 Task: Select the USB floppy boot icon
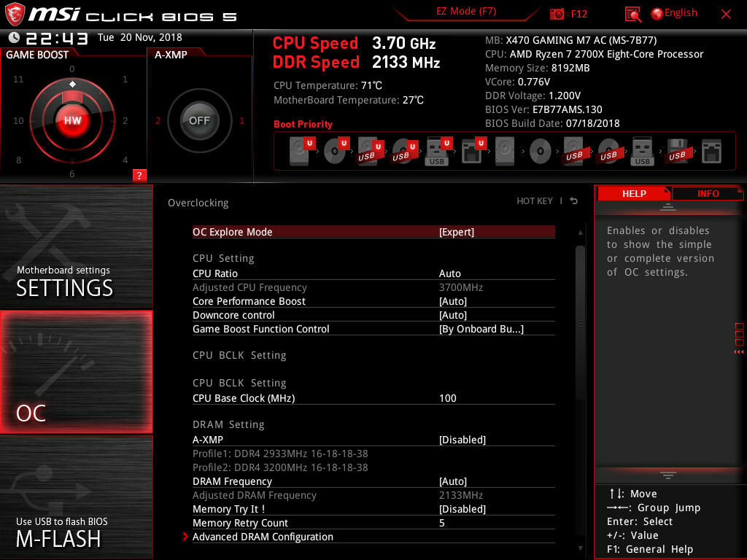677,151
